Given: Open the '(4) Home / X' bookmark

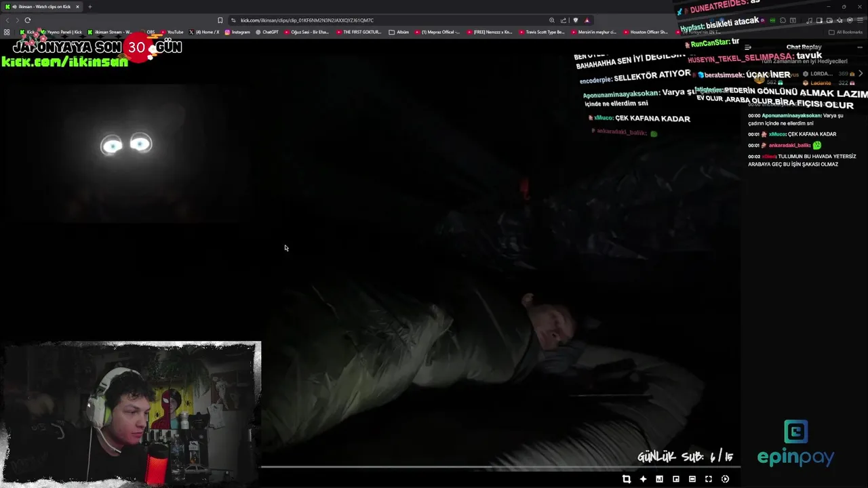Looking at the screenshot, I should click(204, 32).
